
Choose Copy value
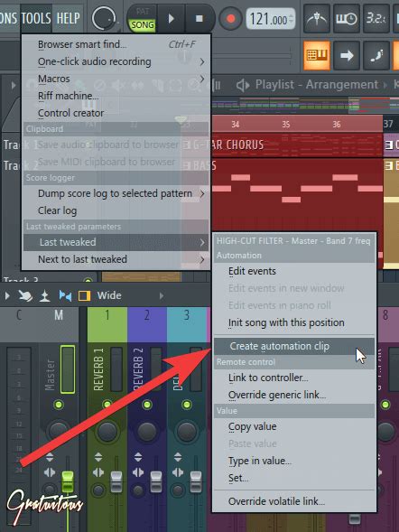[x=294, y=426]
